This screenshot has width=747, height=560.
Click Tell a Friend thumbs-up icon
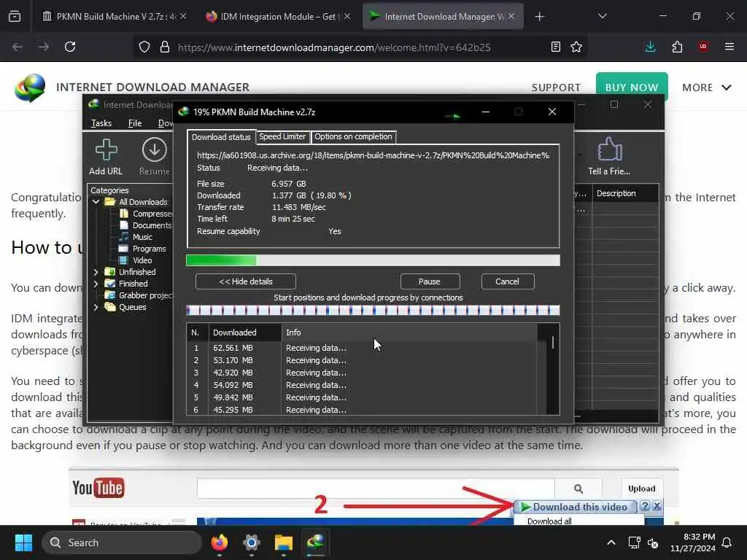click(x=609, y=149)
